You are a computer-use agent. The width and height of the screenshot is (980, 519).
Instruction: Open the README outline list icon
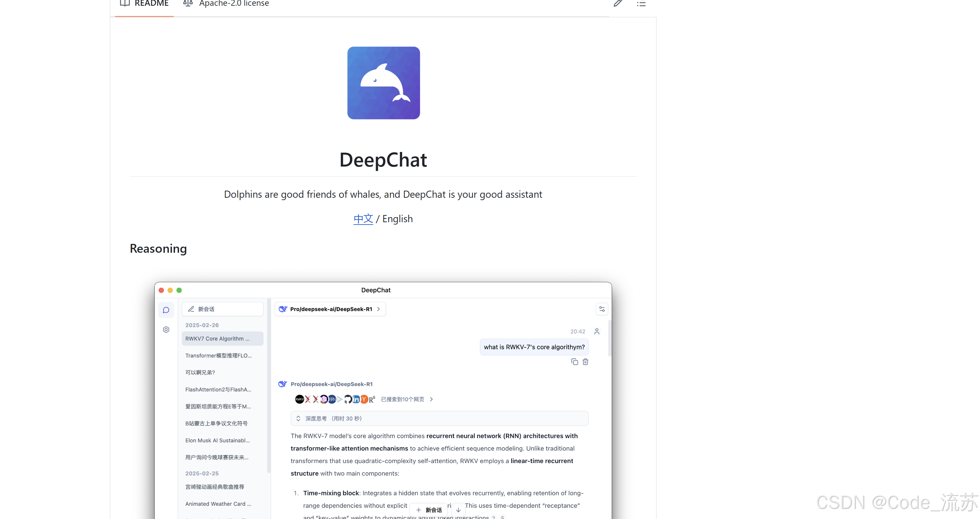[641, 3]
